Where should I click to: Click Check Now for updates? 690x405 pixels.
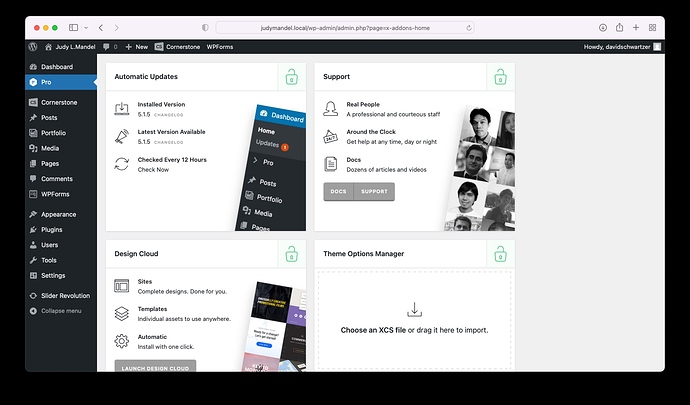[x=153, y=169]
